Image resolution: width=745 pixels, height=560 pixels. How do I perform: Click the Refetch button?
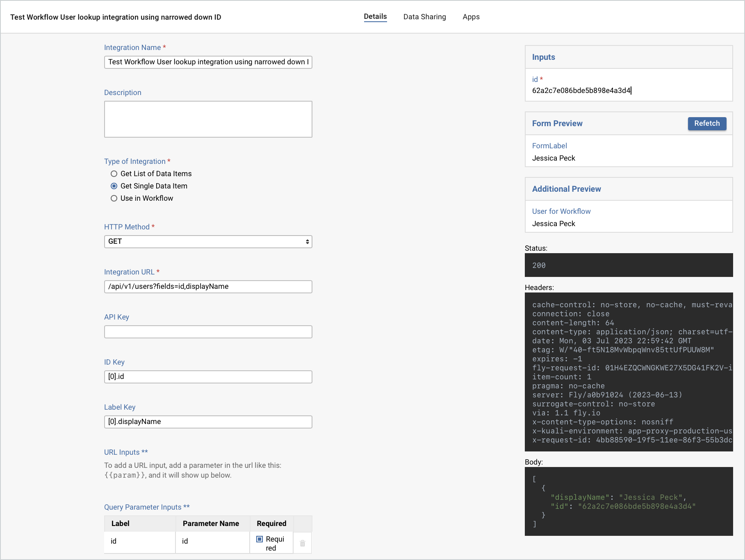tap(707, 123)
